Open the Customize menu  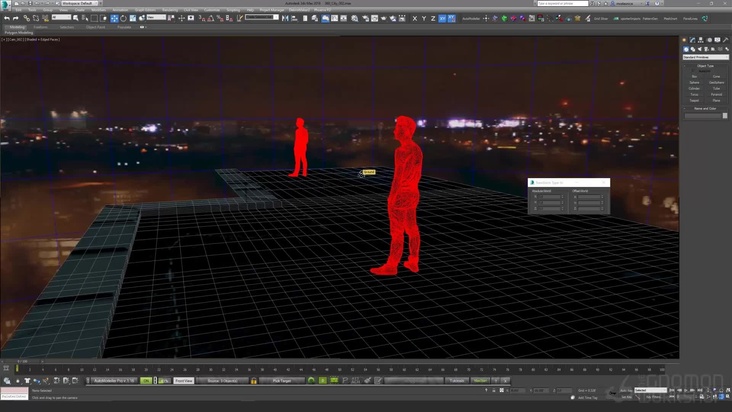click(x=211, y=10)
